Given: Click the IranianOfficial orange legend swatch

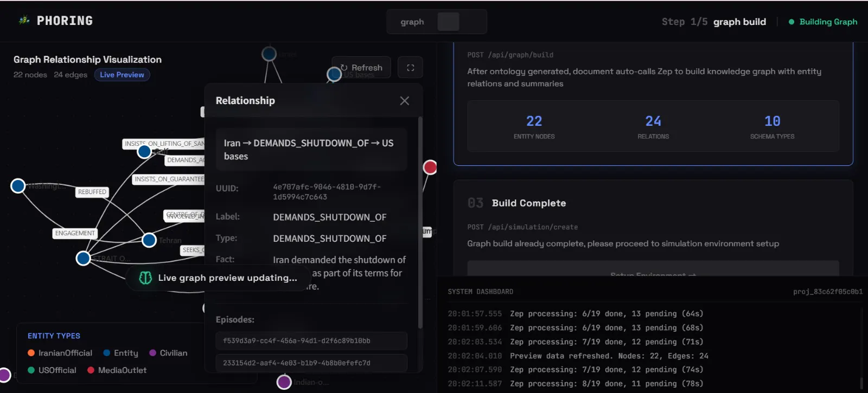Looking at the screenshot, I should pos(31,353).
